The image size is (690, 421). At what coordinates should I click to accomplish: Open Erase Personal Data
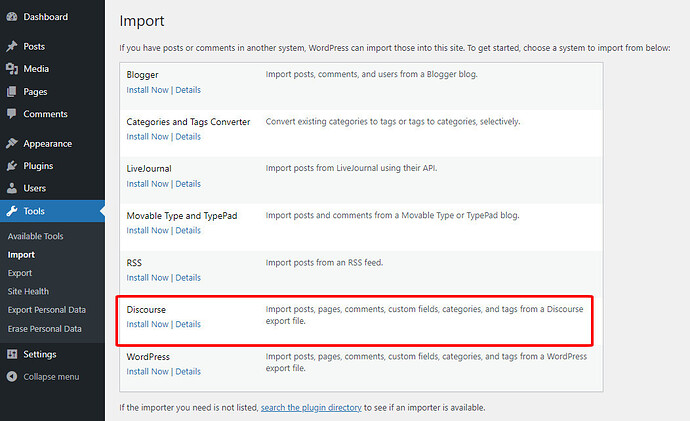click(x=44, y=329)
